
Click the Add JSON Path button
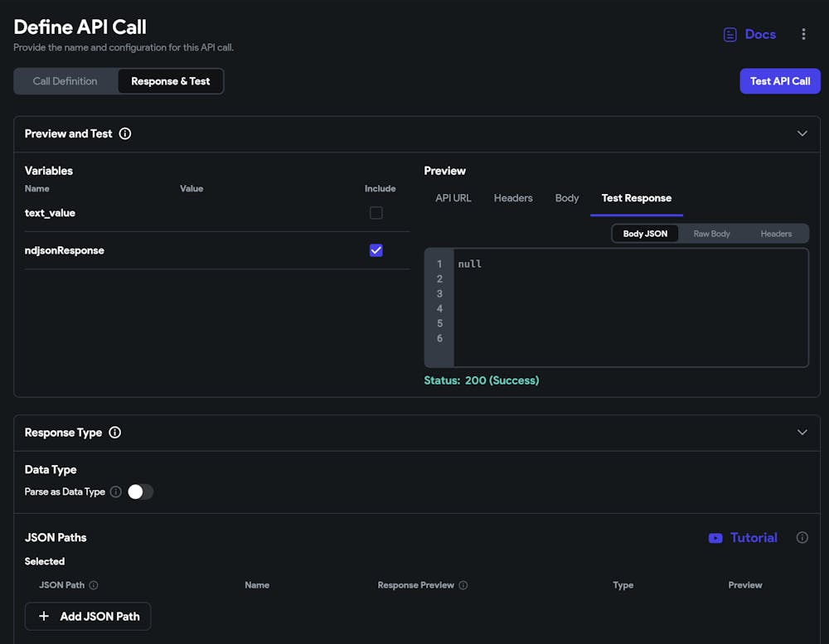[x=88, y=617]
